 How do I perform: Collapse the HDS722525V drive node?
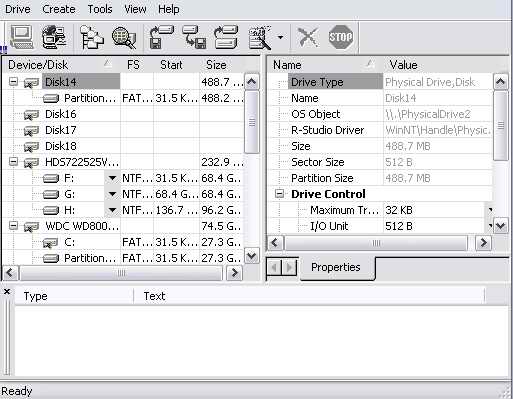[x=13, y=162]
